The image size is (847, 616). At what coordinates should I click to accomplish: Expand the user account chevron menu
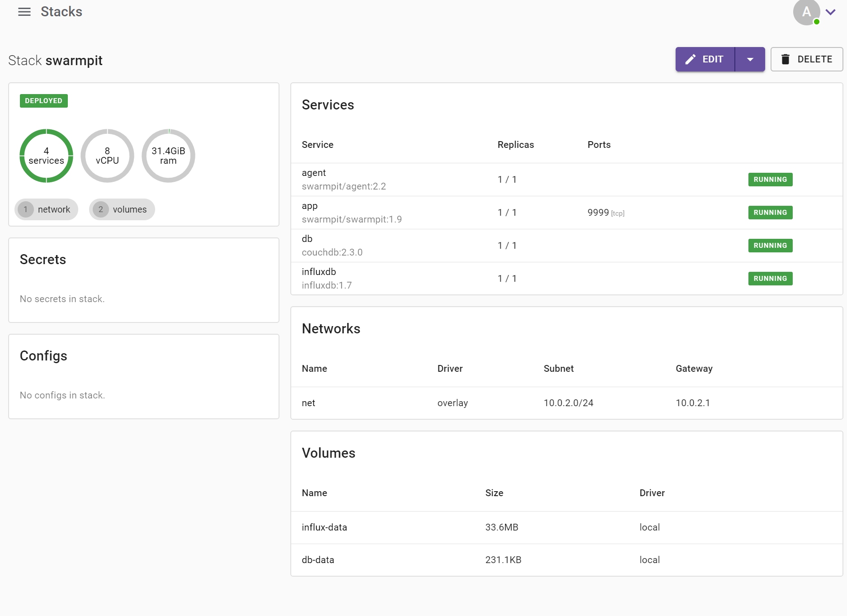coord(830,12)
